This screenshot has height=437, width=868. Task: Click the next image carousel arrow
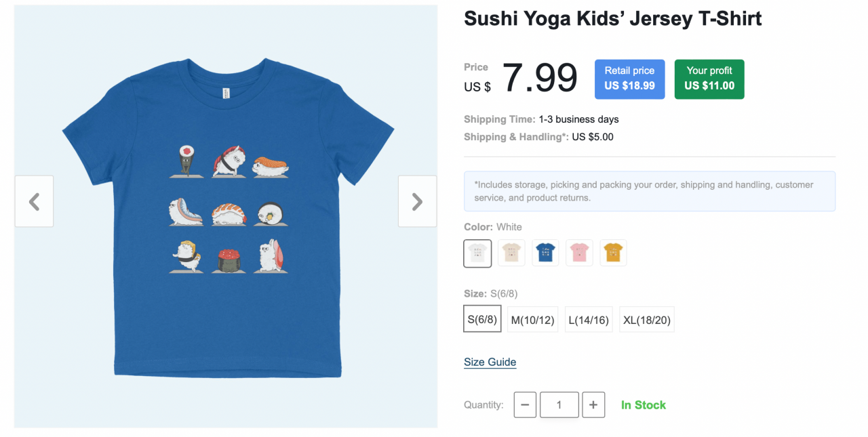click(x=417, y=201)
